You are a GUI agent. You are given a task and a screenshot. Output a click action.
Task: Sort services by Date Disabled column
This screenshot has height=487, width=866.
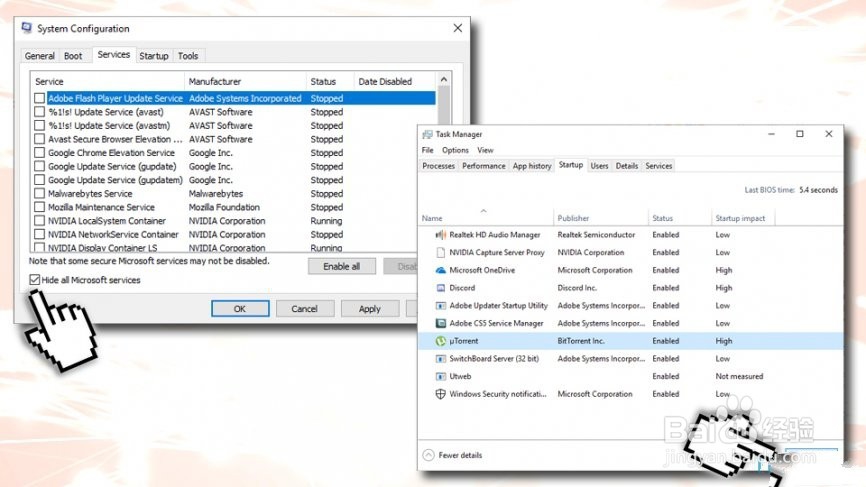394,81
